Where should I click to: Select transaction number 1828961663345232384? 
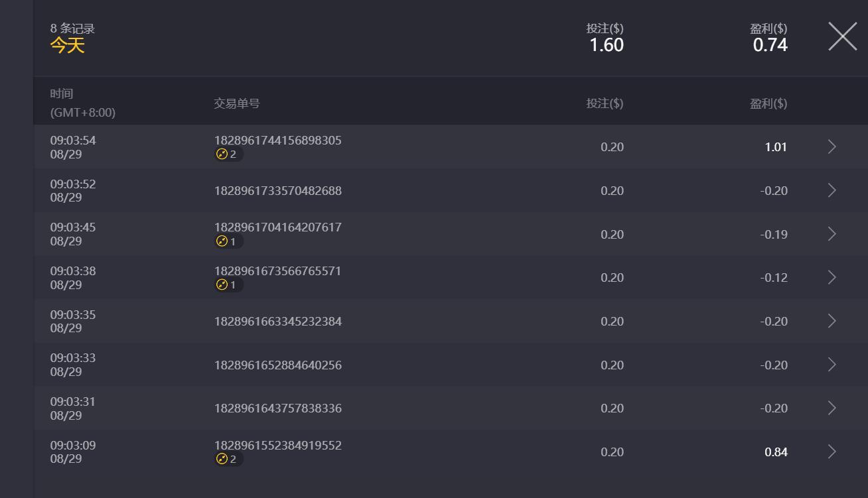click(277, 322)
